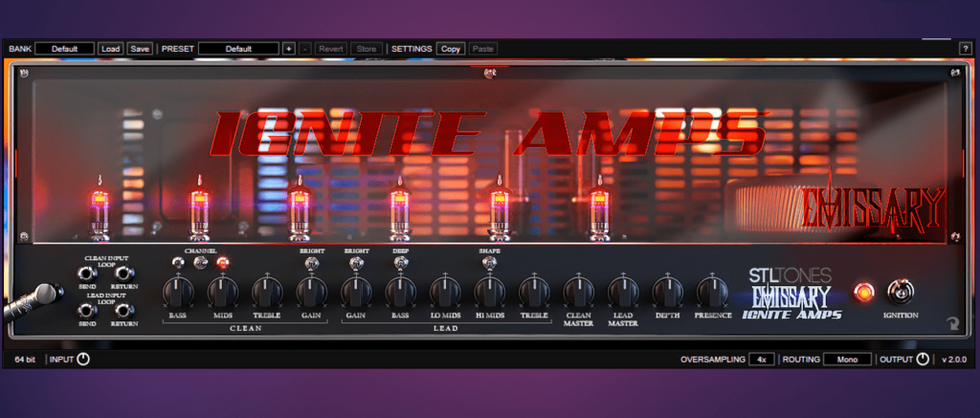Toggle the DEEP switch
The height and width of the screenshot is (418, 980).
pos(400,265)
